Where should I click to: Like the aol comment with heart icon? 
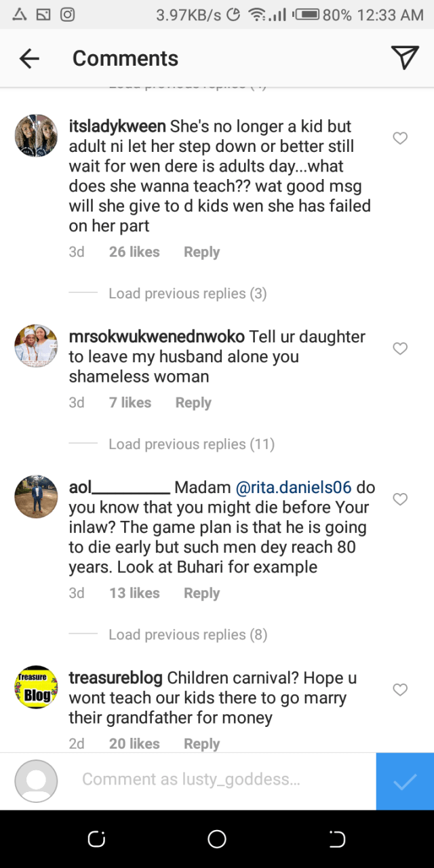click(x=400, y=499)
